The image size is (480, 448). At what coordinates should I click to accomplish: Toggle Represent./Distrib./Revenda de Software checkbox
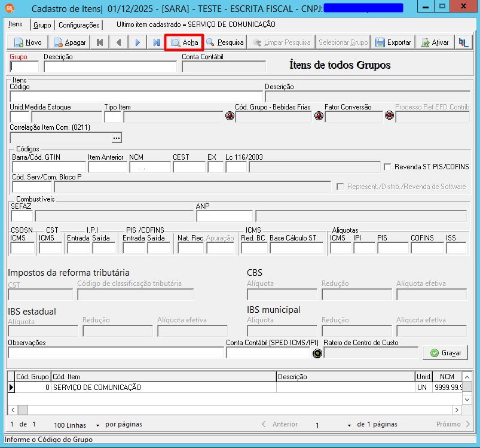340,187
